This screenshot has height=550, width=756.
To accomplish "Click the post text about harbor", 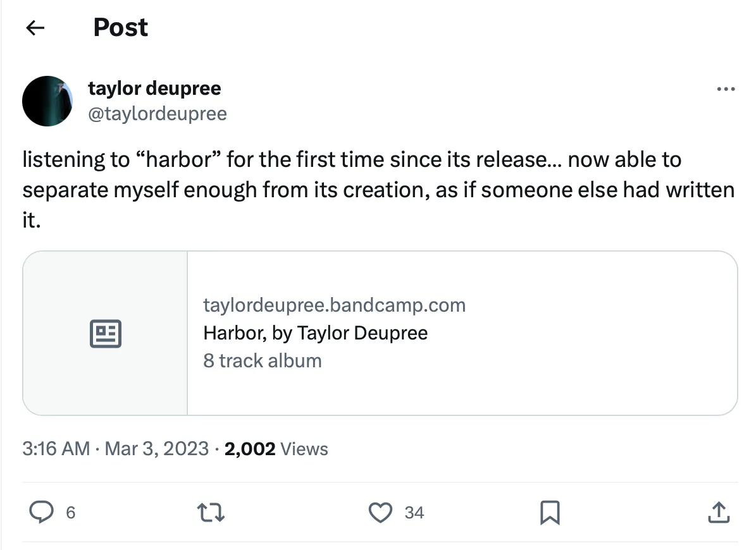I will click(x=378, y=189).
